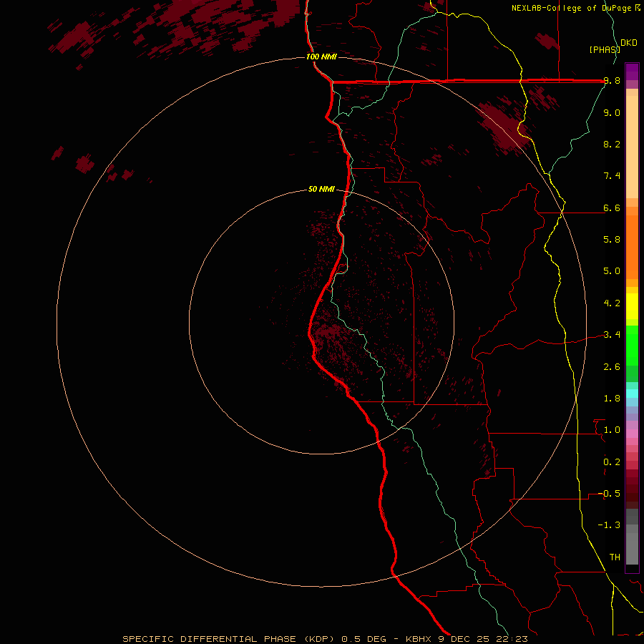Viewport: 644px width, 644px height.
Task: Select the bright green band of the color scale
Action: tap(632, 345)
